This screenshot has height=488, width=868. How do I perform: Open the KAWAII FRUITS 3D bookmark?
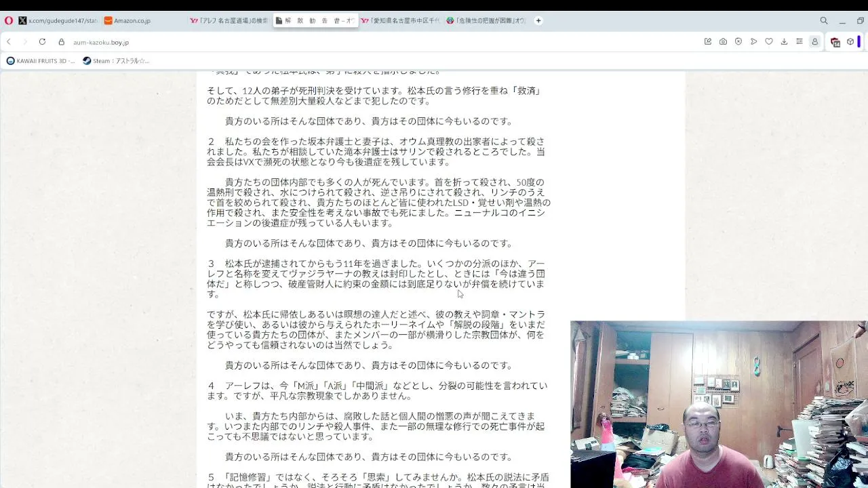41,61
